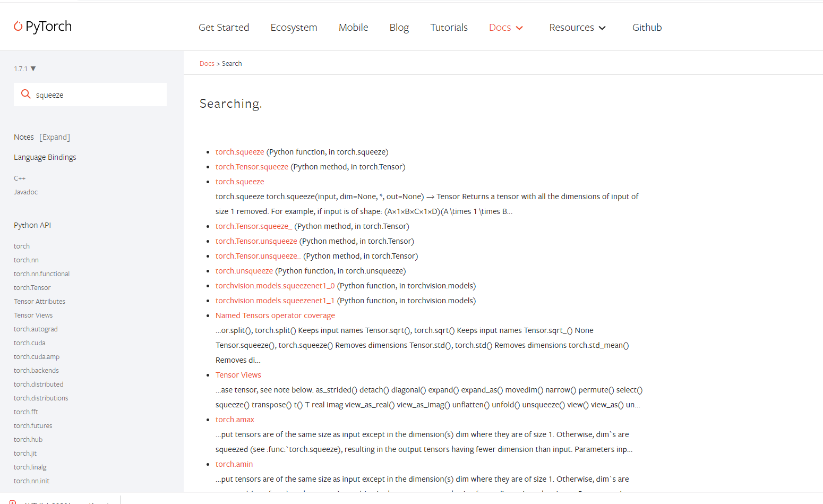Select torch.cuda.amp in the sidebar
The image size is (823, 504).
click(37, 357)
